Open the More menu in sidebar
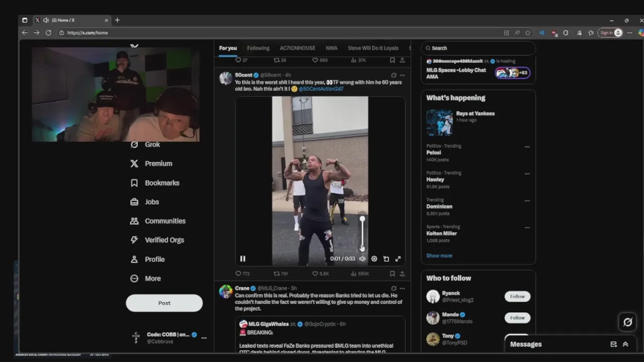 (145, 278)
